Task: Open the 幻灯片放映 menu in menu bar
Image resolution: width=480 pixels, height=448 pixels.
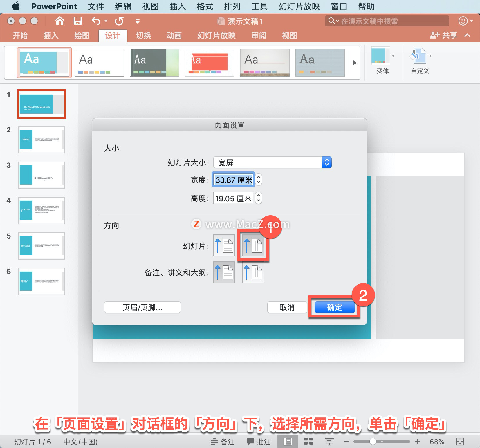Action: coord(299,6)
